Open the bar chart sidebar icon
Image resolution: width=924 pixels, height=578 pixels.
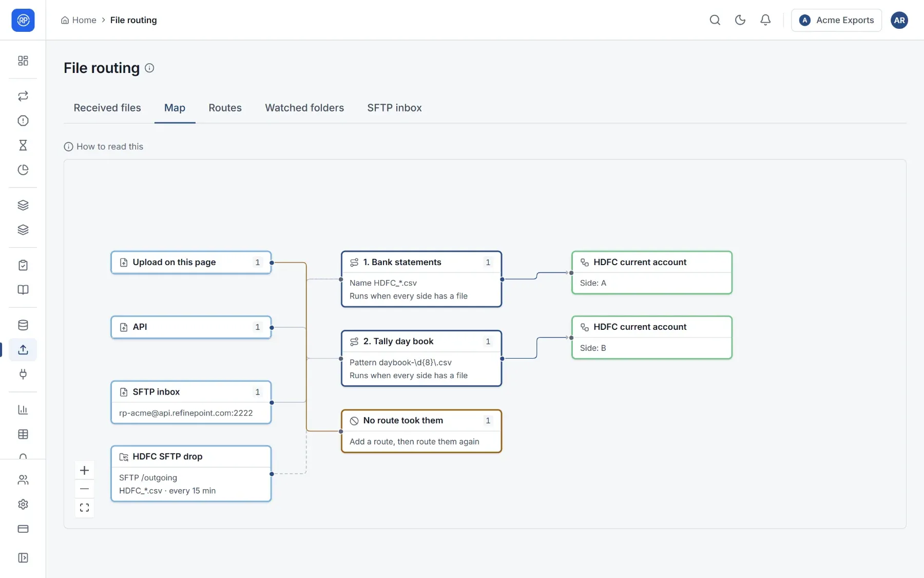tap(23, 410)
